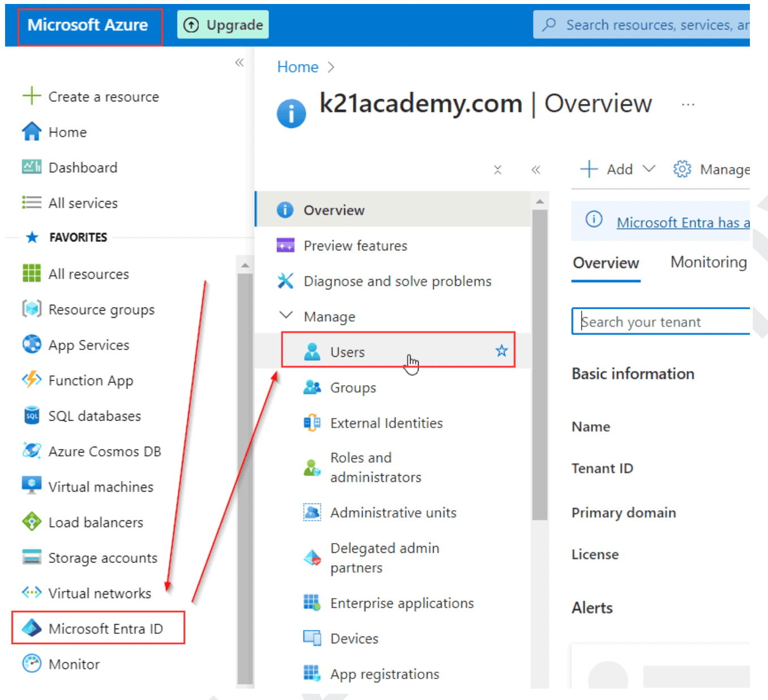The height and width of the screenshot is (700, 768).
Task: Collapse the Manage section chevron
Action: (285, 315)
